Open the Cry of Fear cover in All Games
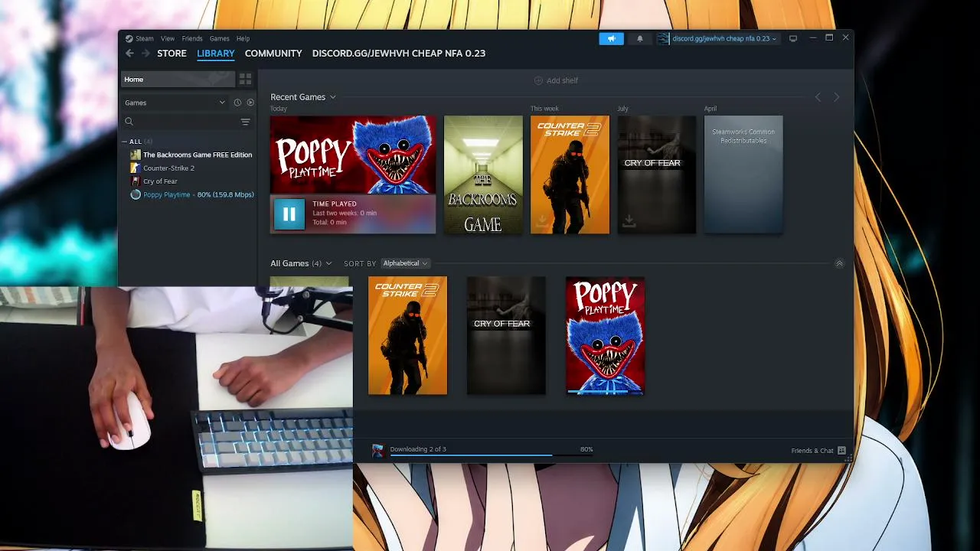 506,336
